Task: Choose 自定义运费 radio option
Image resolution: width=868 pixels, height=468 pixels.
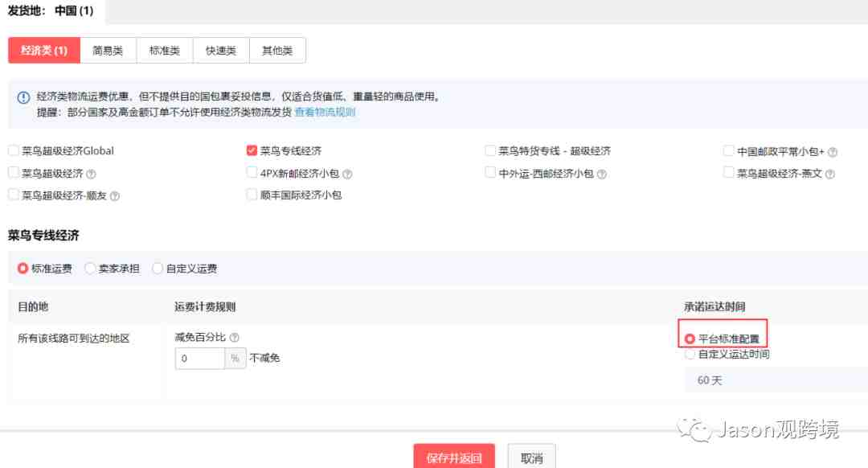Action: point(158,268)
